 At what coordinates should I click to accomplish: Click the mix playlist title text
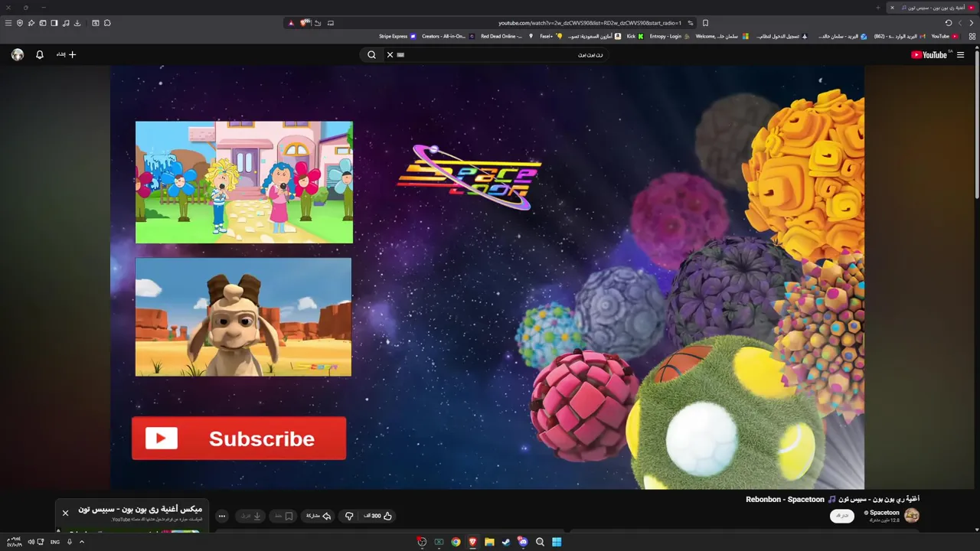tap(140, 509)
